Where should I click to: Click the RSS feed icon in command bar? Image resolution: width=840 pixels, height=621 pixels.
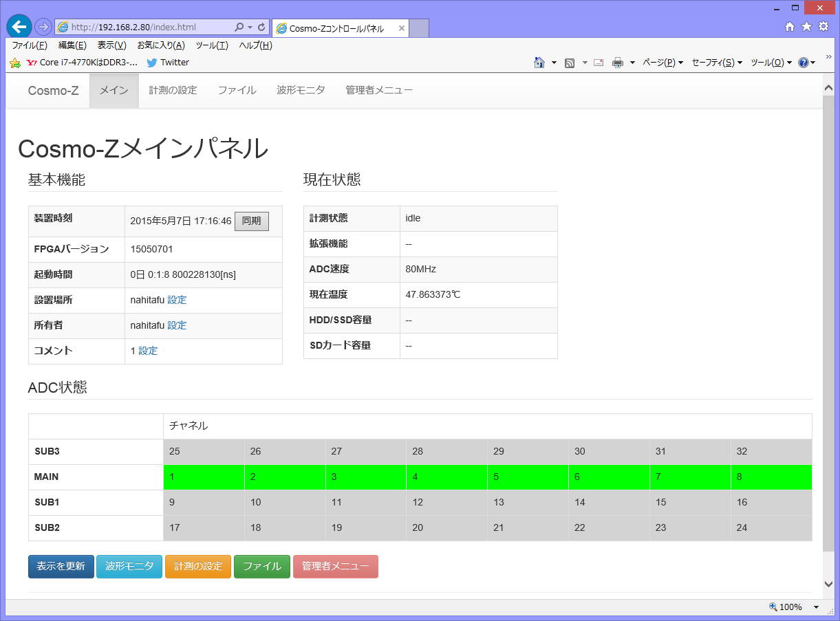click(x=570, y=63)
